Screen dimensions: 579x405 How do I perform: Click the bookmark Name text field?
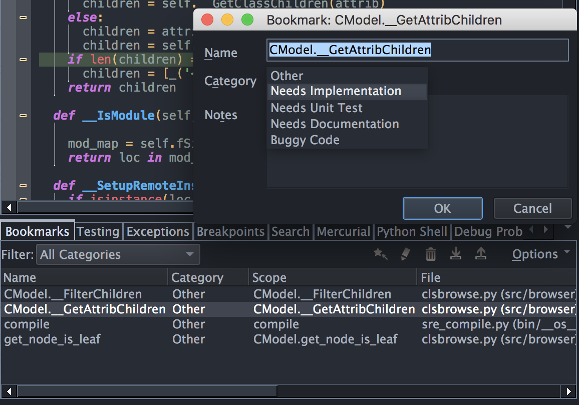point(417,50)
